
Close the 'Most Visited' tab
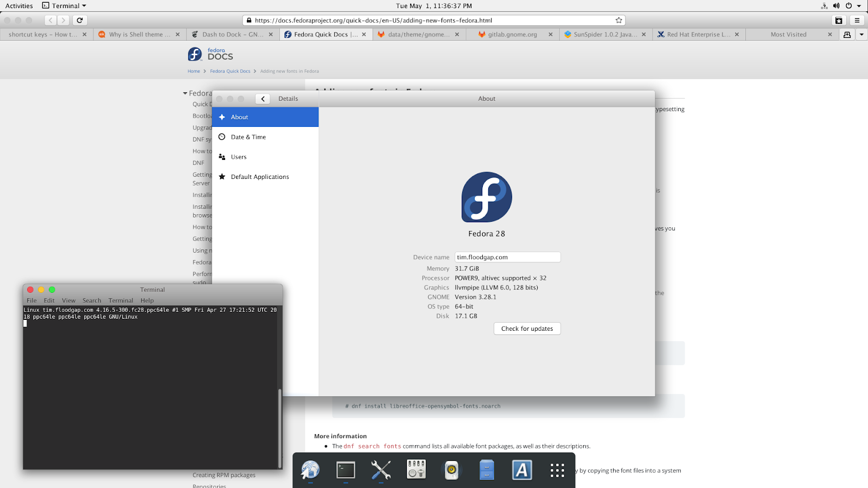pyautogui.click(x=830, y=34)
